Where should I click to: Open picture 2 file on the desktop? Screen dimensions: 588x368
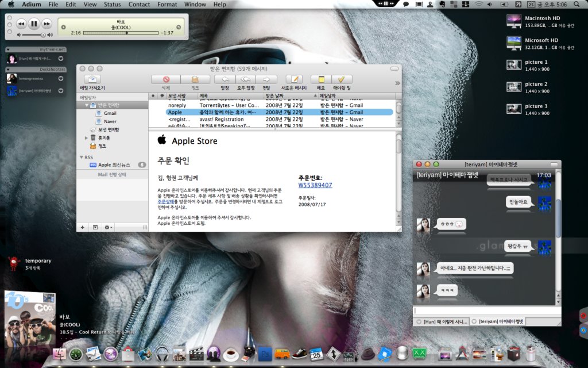(x=528, y=87)
